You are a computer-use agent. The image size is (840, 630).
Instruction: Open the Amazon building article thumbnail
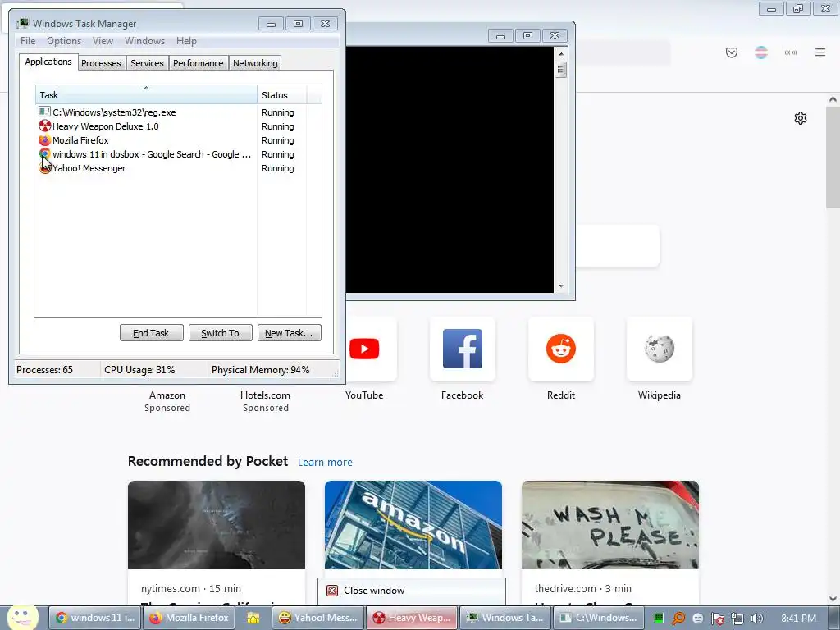coord(413,525)
